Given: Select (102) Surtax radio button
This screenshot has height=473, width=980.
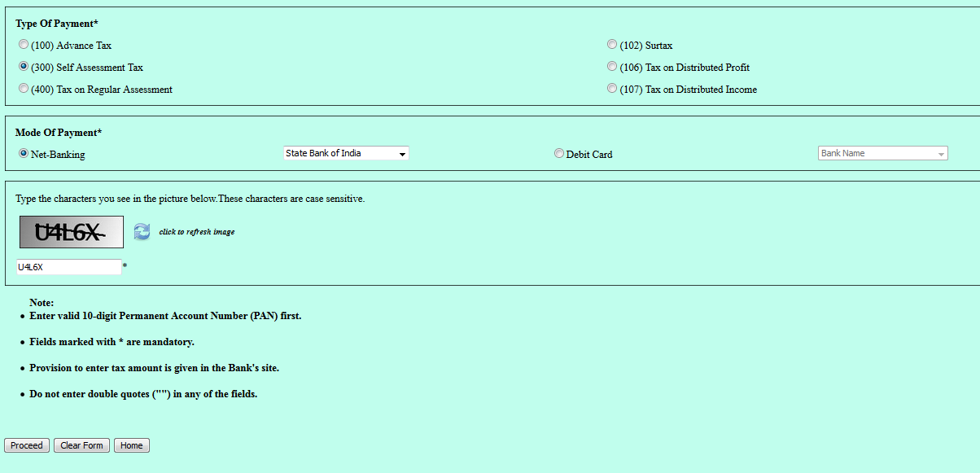Looking at the screenshot, I should [612, 45].
